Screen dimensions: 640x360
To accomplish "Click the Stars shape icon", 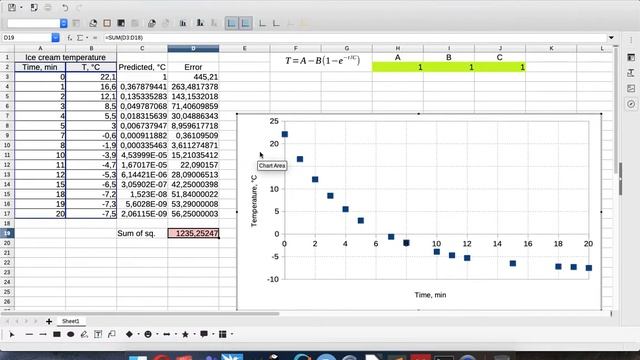I will coord(185,334).
